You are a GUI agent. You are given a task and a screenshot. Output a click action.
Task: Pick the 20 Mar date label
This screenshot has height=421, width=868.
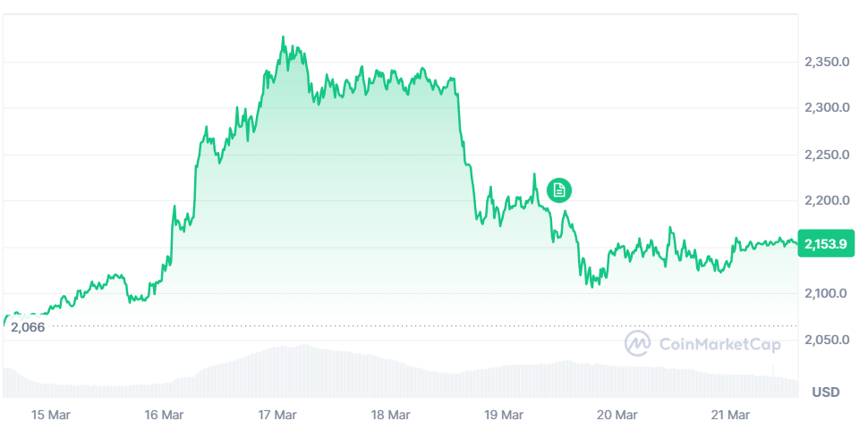617,415
